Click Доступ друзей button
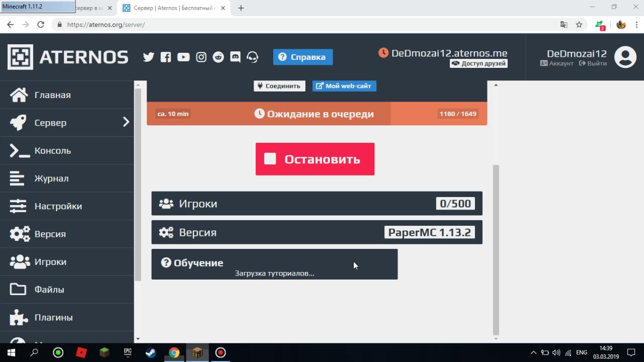The image size is (644, 362). pyautogui.click(x=478, y=63)
